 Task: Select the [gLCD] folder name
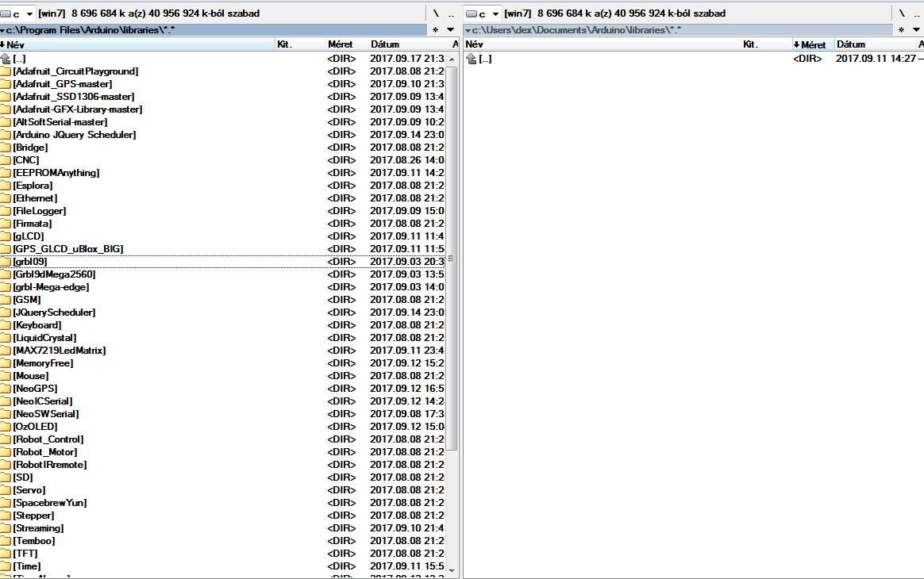(x=29, y=236)
